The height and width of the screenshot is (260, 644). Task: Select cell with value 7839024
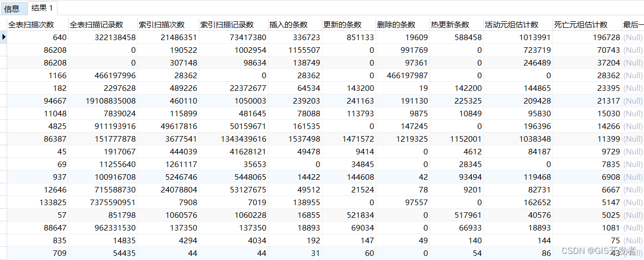coord(102,114)
